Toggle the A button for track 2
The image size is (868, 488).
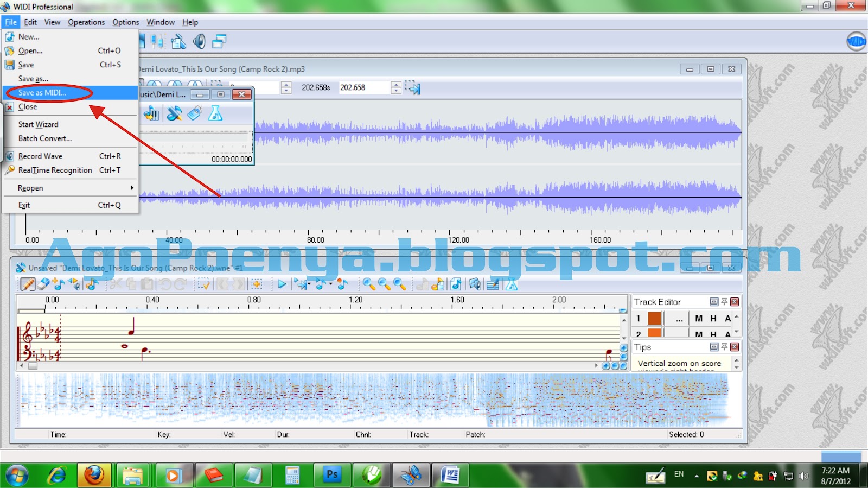727,334
